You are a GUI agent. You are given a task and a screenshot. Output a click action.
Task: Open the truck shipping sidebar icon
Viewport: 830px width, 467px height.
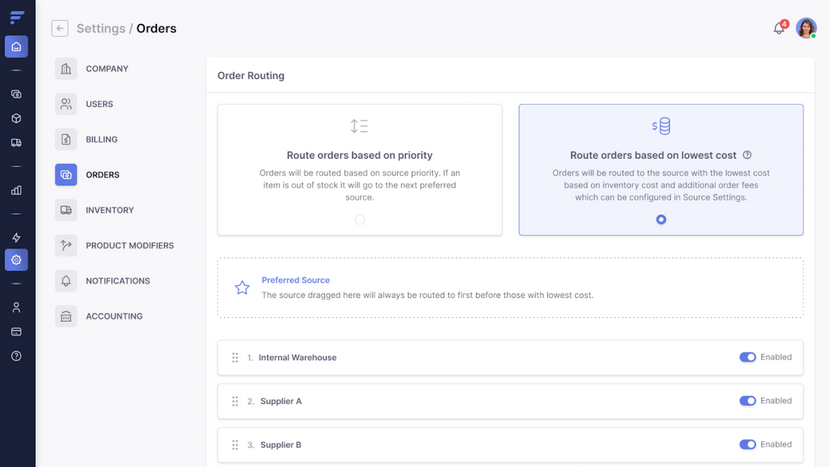[x=16, y=142]
